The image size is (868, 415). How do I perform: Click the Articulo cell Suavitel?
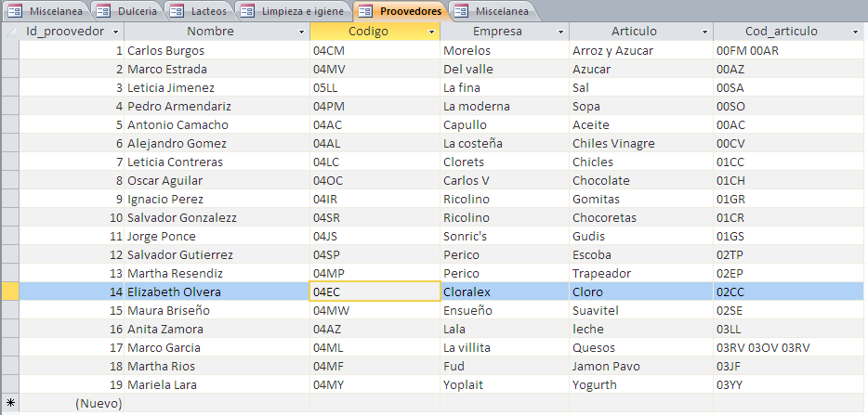(x=641, y=310)
